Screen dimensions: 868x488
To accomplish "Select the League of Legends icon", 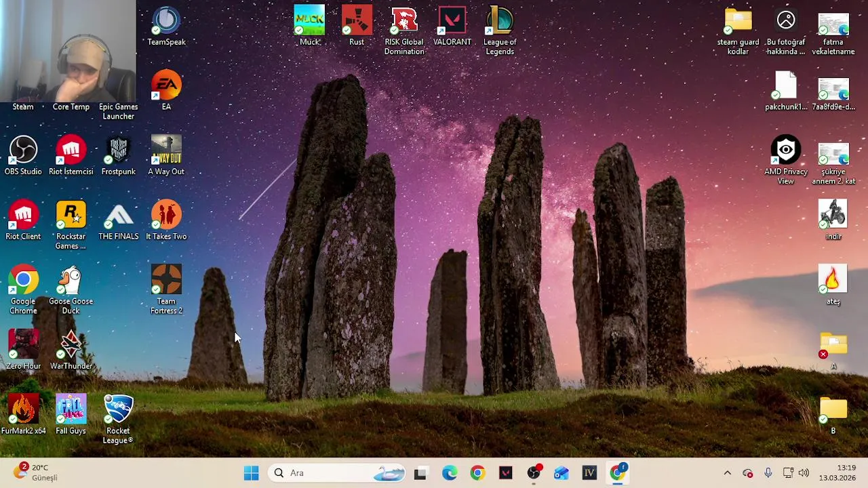I will click(500, 31).
